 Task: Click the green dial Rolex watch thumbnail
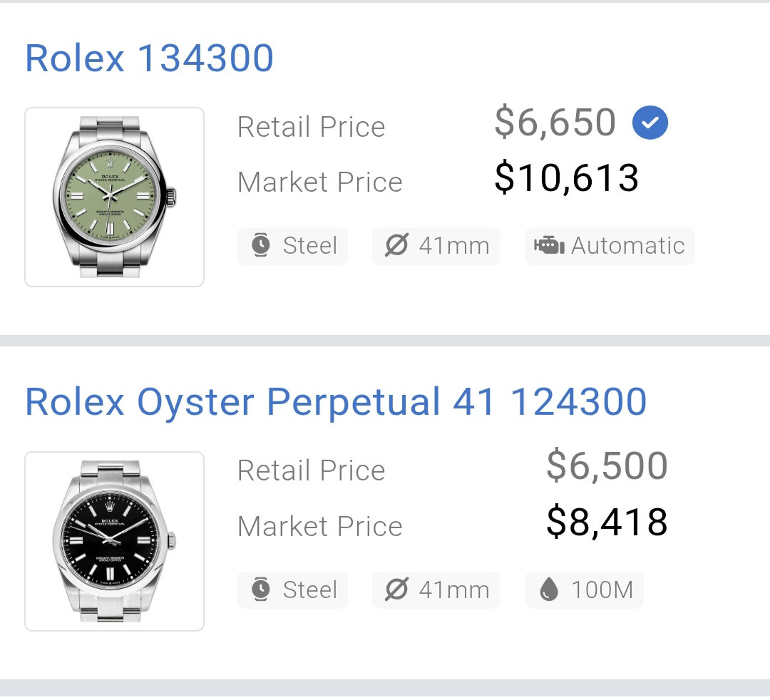115,197
